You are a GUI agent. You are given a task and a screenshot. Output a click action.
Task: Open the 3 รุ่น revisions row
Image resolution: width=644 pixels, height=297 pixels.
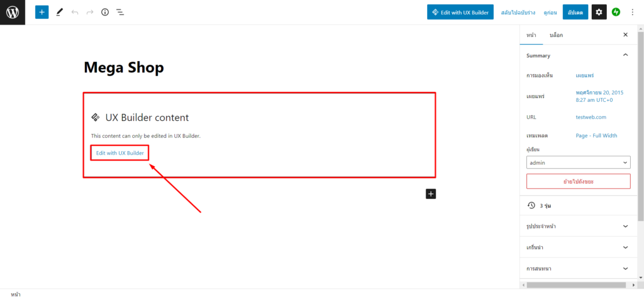[x=579, y=205]
